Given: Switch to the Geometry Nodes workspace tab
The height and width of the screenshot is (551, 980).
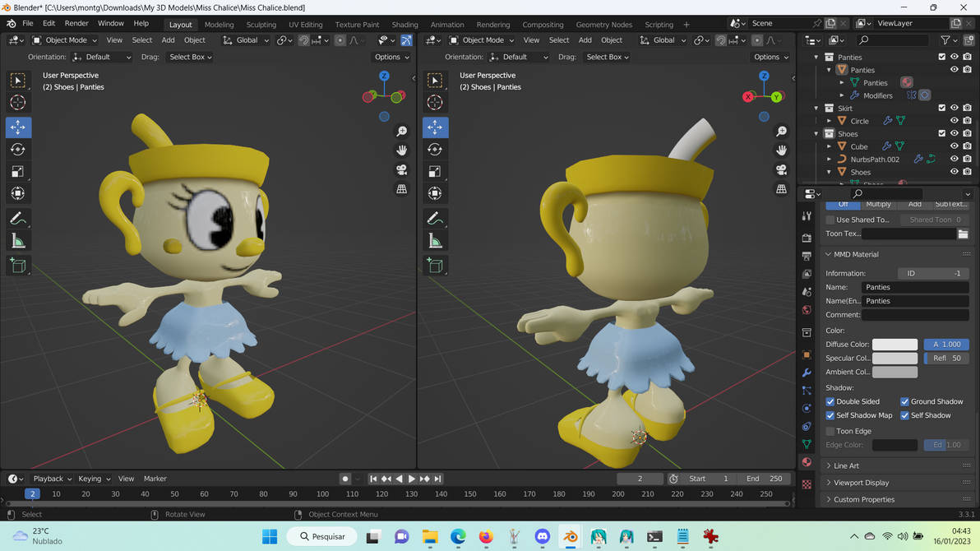Looking at the screenshot, I should [603, 25].
